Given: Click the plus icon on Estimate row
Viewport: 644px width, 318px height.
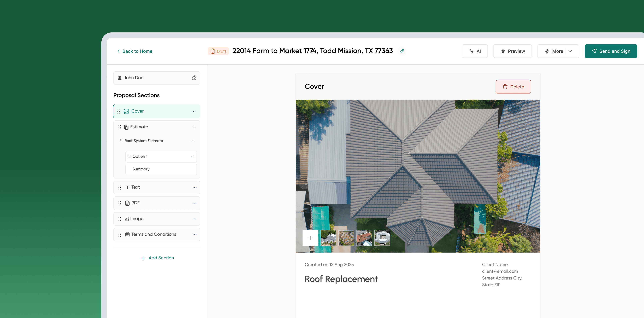Looking at the screenshot, I should (194, 127).
